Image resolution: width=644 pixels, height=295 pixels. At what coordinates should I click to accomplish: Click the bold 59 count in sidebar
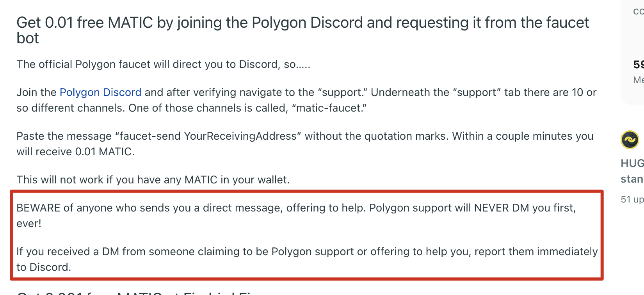639,64
